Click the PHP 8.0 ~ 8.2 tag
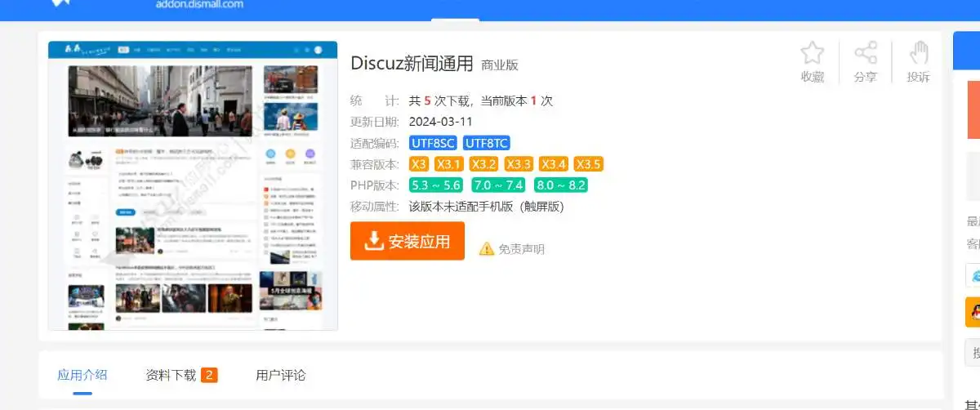980x410 pixels. [x=561, y=185]
